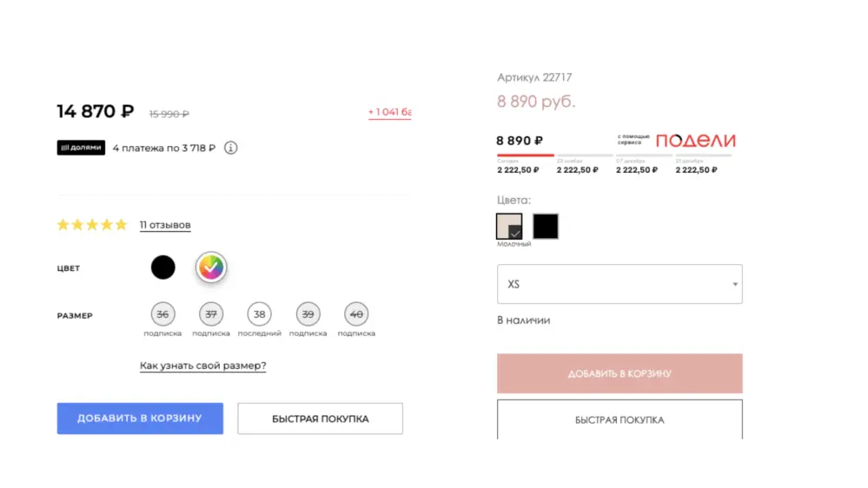Click the red 'Сегодня' payment segment
The width and height of the screenshot is (868, 488).
coord(525,155)
